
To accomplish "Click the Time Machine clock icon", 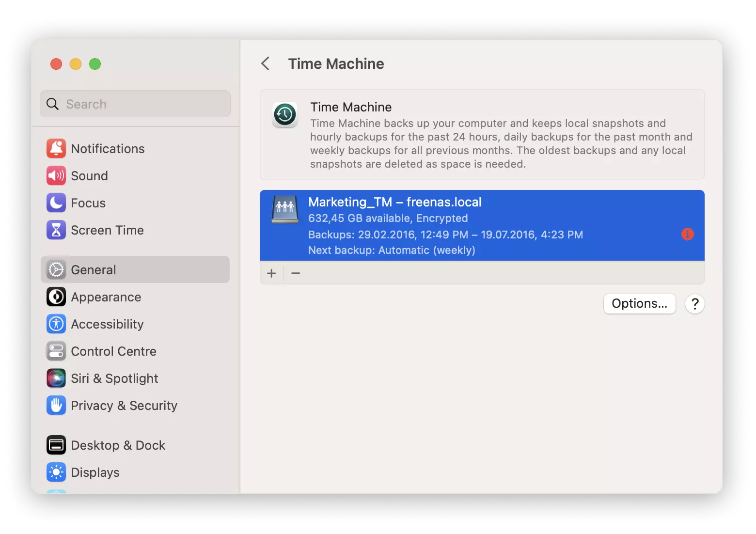I will pyautogui.click(x=285, y=115).
